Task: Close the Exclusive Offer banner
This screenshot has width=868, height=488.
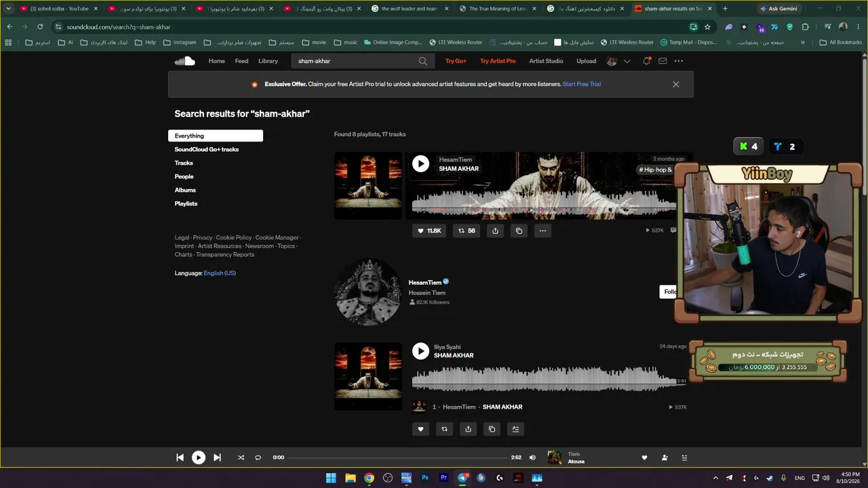Action: tap(675, 84)
